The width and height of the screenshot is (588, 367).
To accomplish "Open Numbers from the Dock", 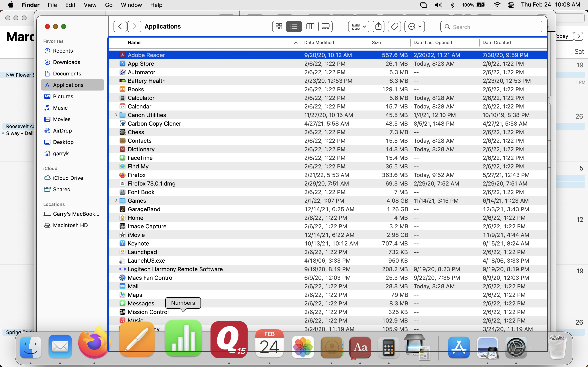I will [x=183, y=339].
